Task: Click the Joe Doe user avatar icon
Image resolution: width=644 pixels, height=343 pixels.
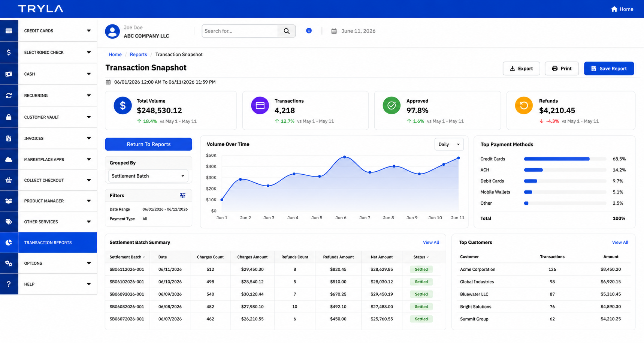Action: [x=112, y=31]
